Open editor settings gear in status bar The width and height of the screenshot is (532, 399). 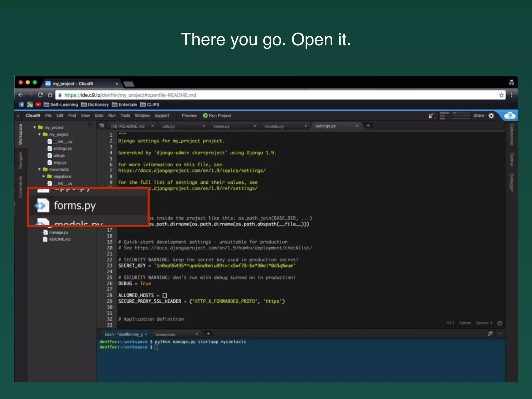coord(500,323)
